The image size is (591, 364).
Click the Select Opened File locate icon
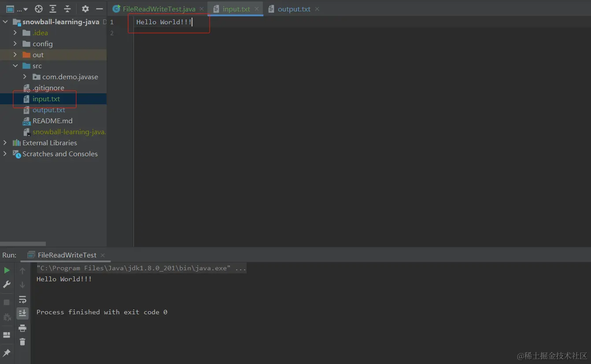[x=39, y=9]
